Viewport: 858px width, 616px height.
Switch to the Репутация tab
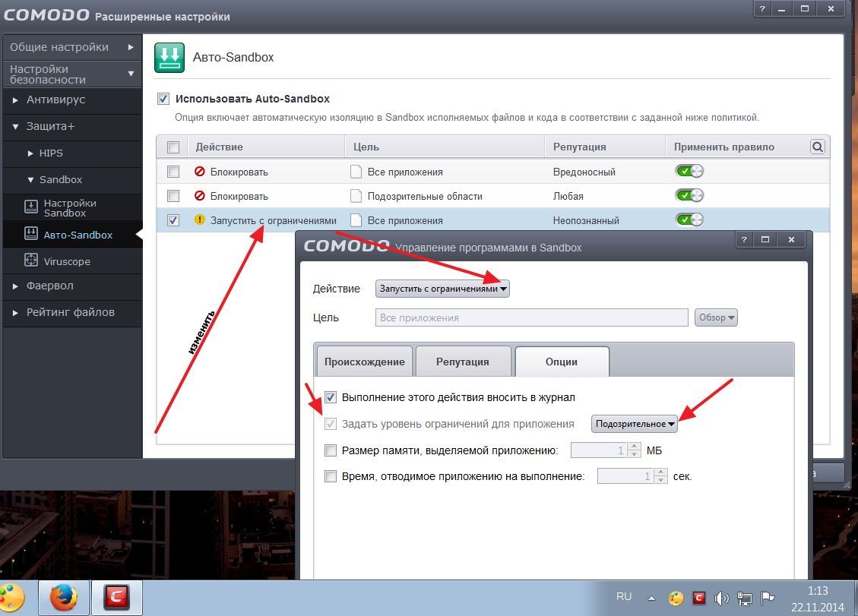pyautogui.click(x=463, y=362)
